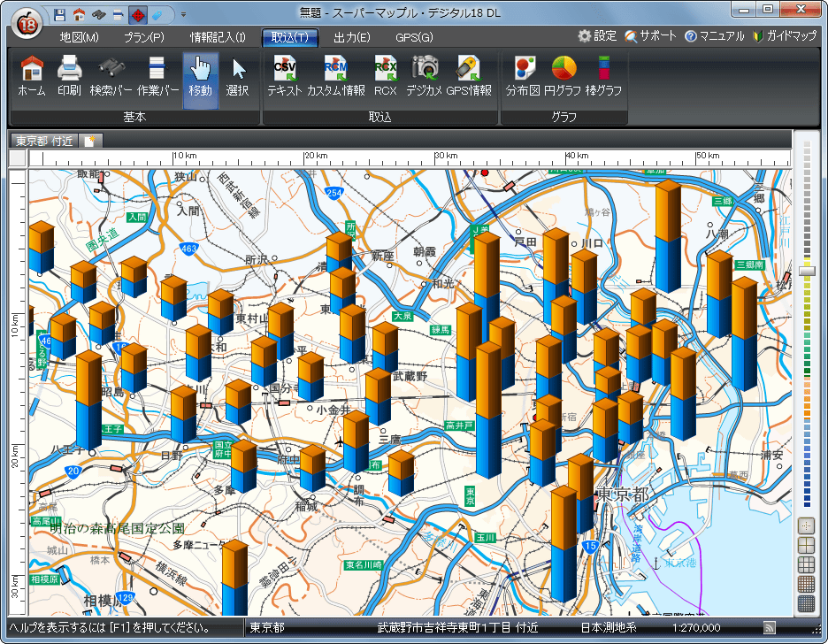
Task: Open the 地図(M) ribbon tab
Action: [x=80, y=37]
